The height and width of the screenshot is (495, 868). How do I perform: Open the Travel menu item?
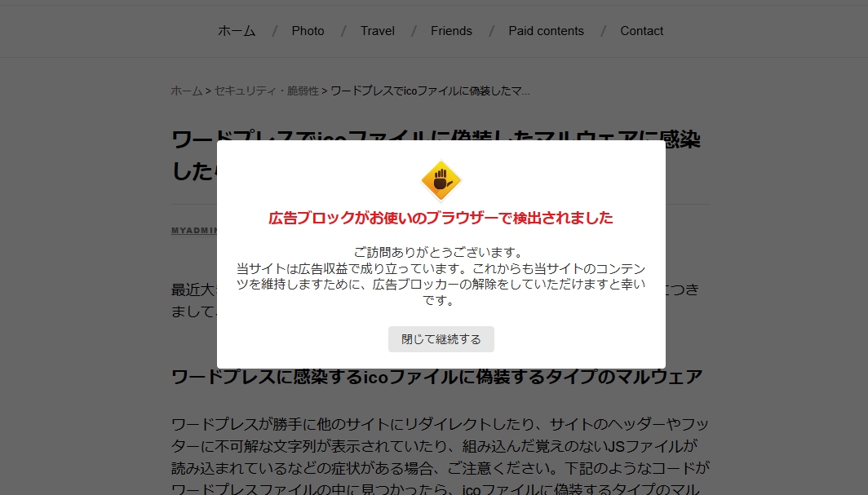point(378,31)
